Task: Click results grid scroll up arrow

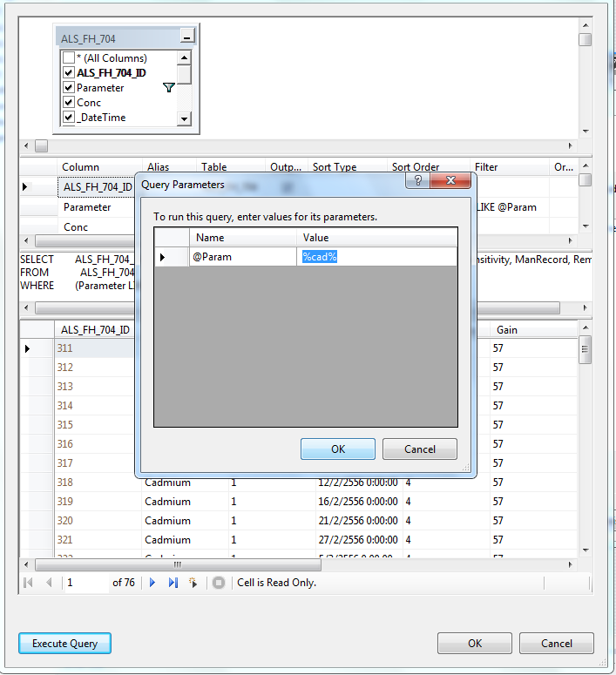Action: [585, 328]
